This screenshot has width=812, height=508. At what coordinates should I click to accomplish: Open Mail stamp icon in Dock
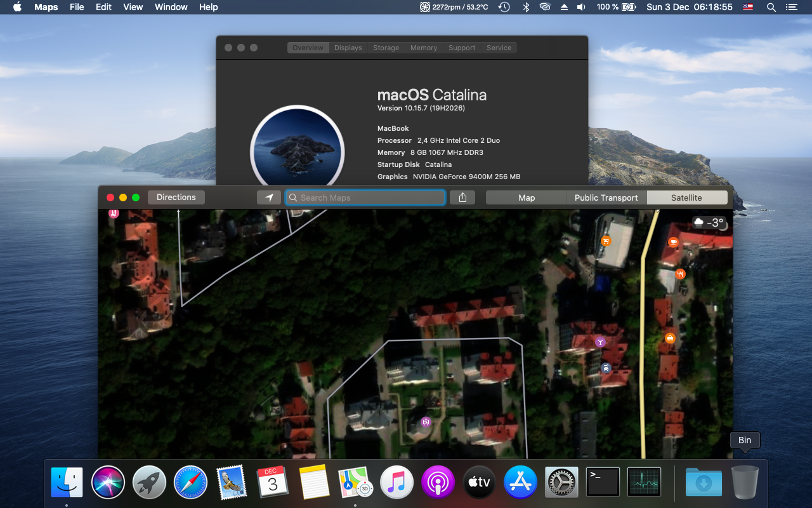pos(232,483)
